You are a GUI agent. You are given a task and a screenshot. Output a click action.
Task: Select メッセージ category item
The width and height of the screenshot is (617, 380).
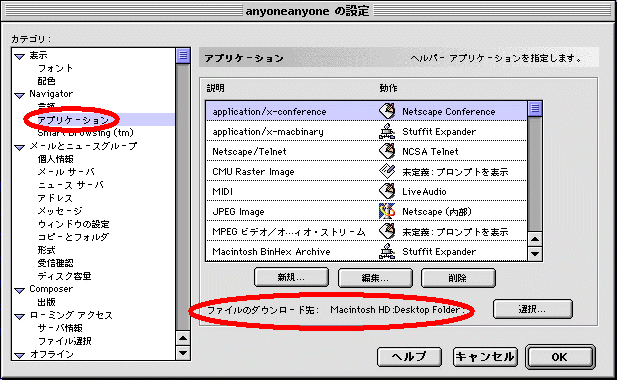point(60,211)
